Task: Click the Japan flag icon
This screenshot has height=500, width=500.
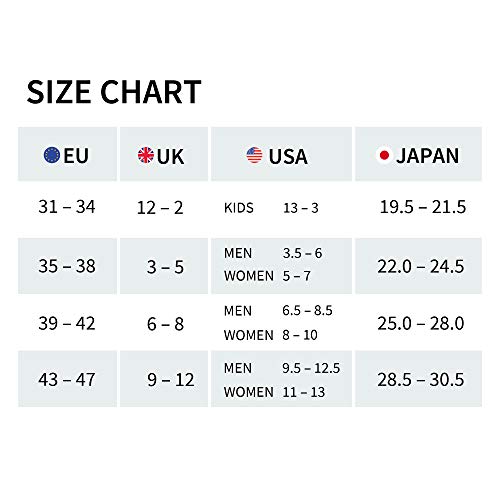Action: (x=384, y=155)
